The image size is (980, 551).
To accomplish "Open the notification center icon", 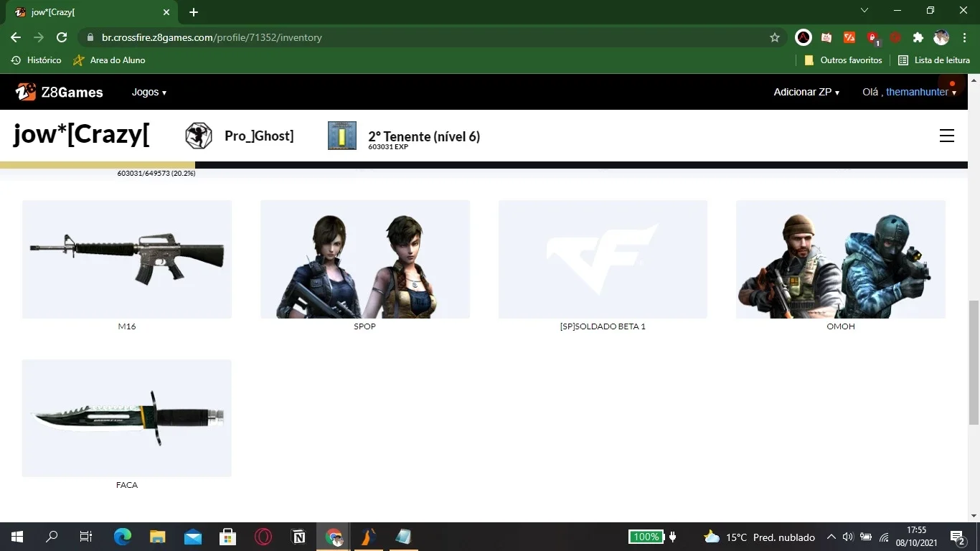I will point(957,537).
